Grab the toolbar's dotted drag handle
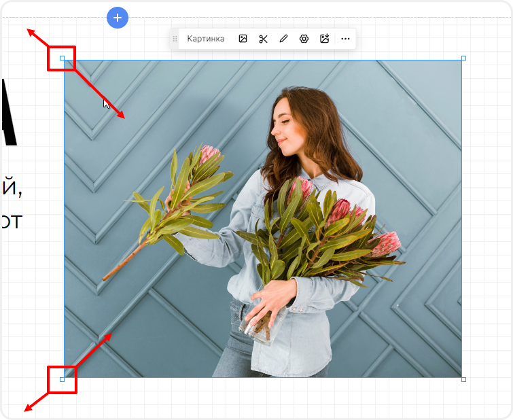Viewport: 513px width, 420px height. 175,39
